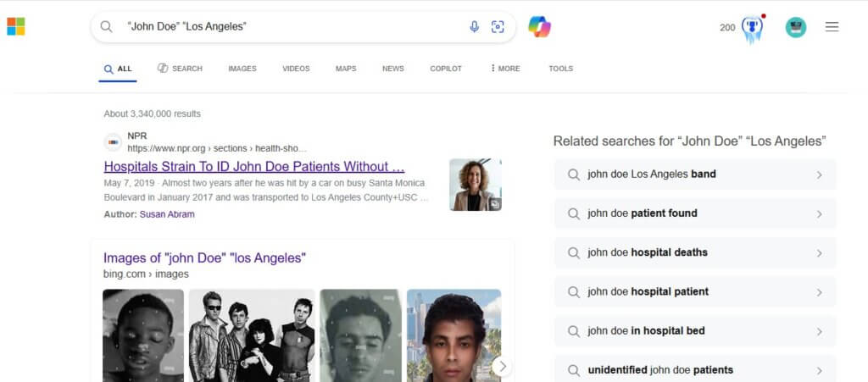Select related search 'john doe Los Angeles band'
The height and width of the screenshot is (382, 868).
[x=695, y=174]
